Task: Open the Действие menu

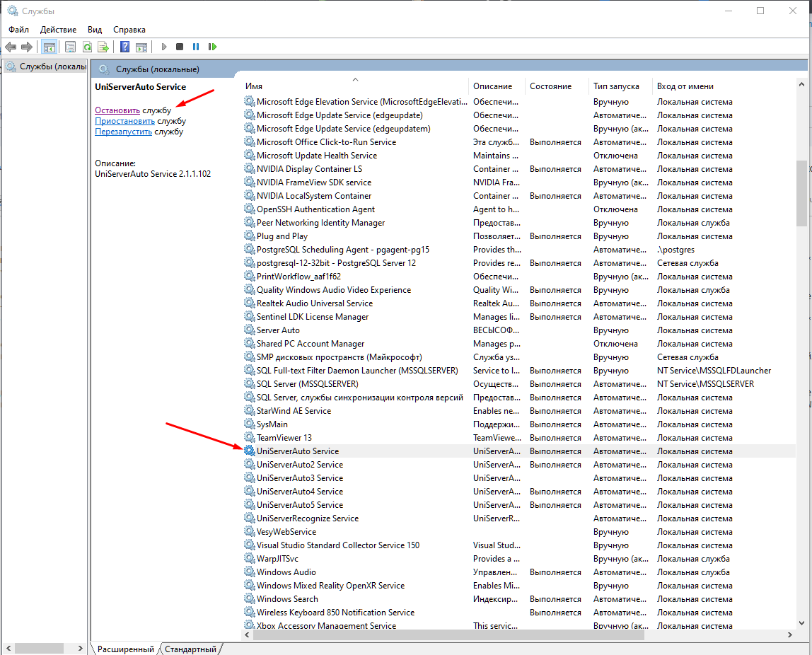Action: coord(58,30)
